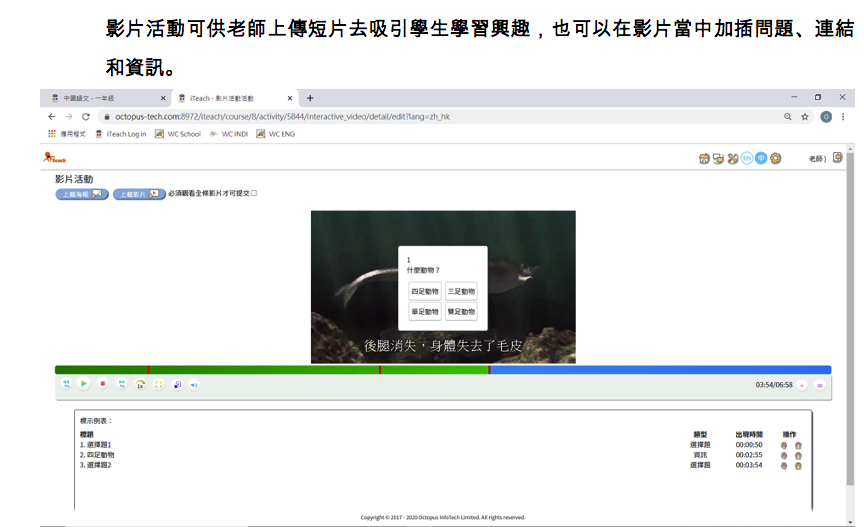Choose answer 三足動物 in the popup
The width and height of the screenshot is (864, 527).
461,291
